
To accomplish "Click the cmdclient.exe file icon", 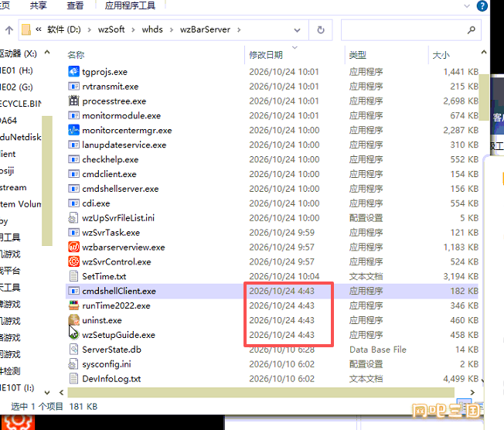I will pyautogui.click(x=73, y=174).
